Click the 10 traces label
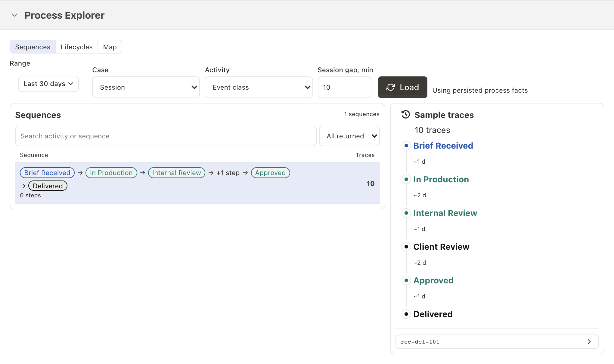This screenshot has height=364, width=614. (x=432, y=130)
